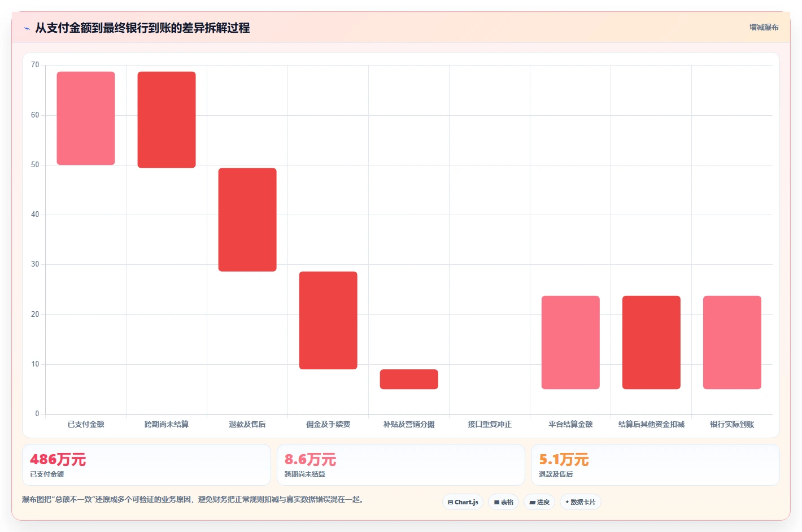Click the red 结算后其他资金扣减 bar
Viewport: 802px width, 532px height.
651,342
